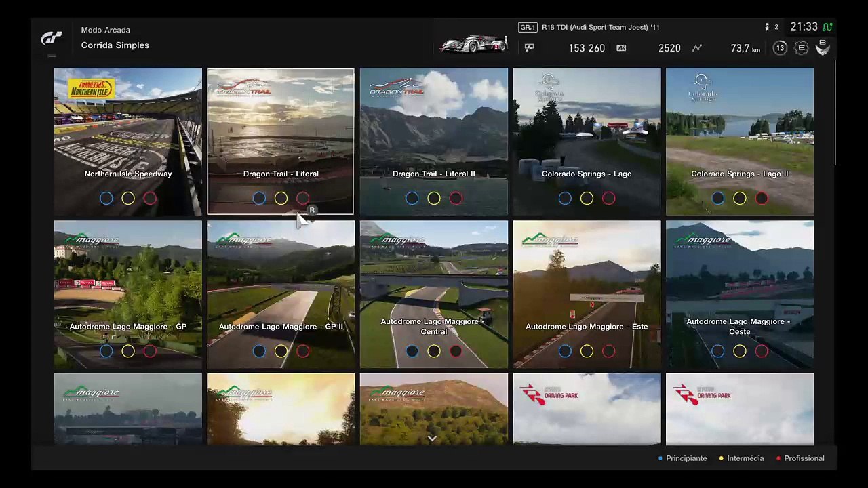Select the Audi R18 TDI car image
This screenshot has height=488, width=868.
(473, 44)
